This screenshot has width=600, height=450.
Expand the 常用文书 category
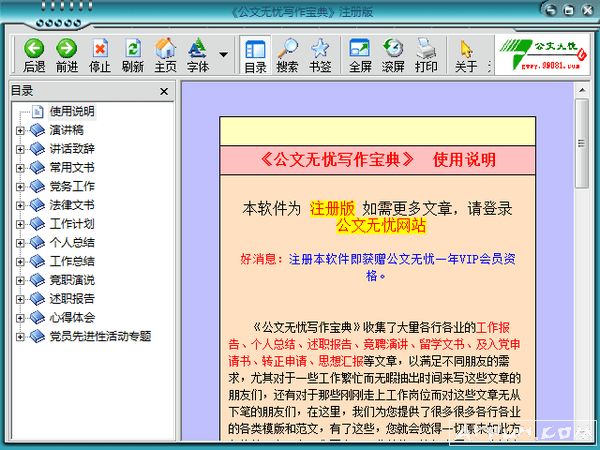[20, 168]
